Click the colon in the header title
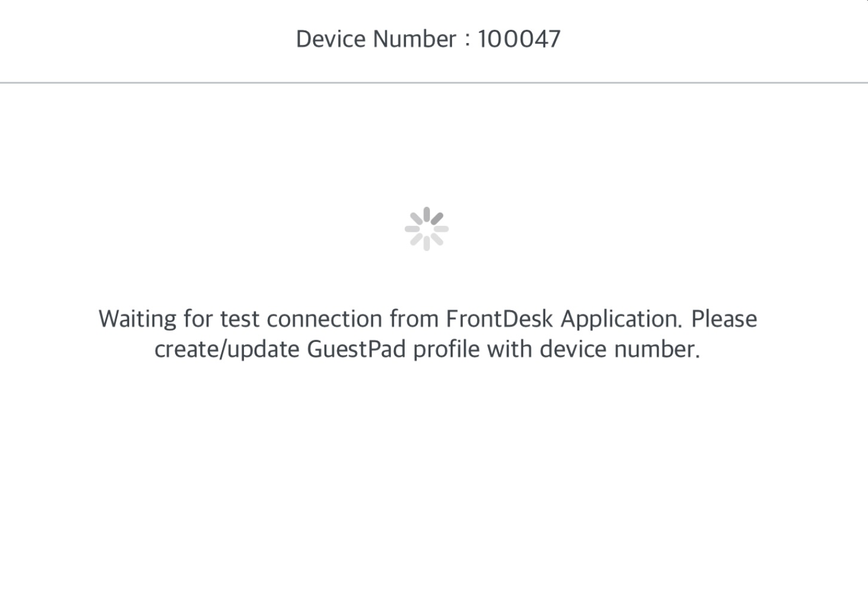 click(x=467, y=41)
